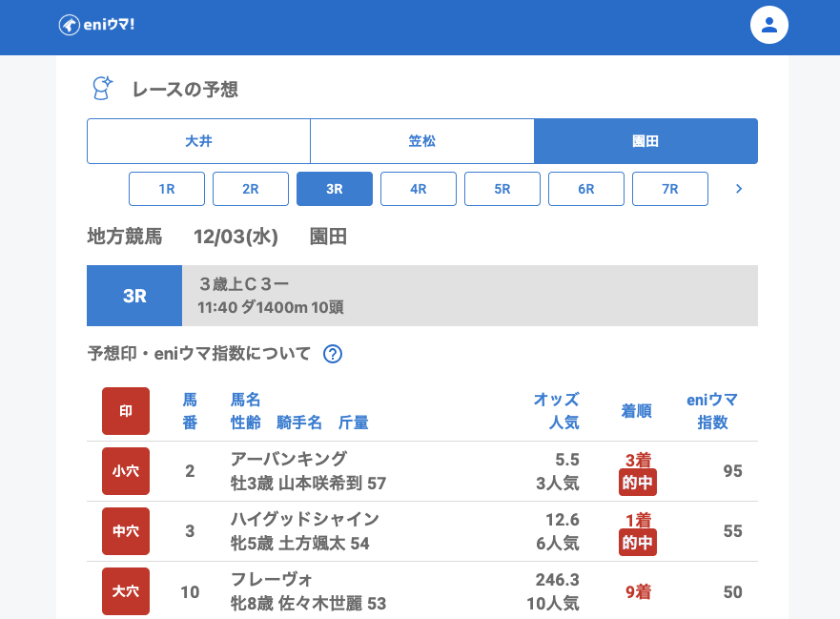
Task: Open the user account profile icon
Action: [x=768, y=26]
